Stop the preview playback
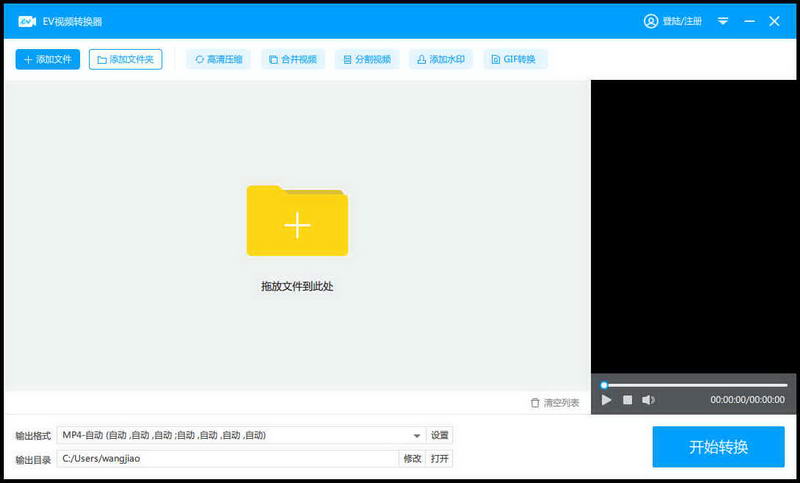Image resolution: width=800 pixels, height=483 pixels. click(x=628, y=400)
